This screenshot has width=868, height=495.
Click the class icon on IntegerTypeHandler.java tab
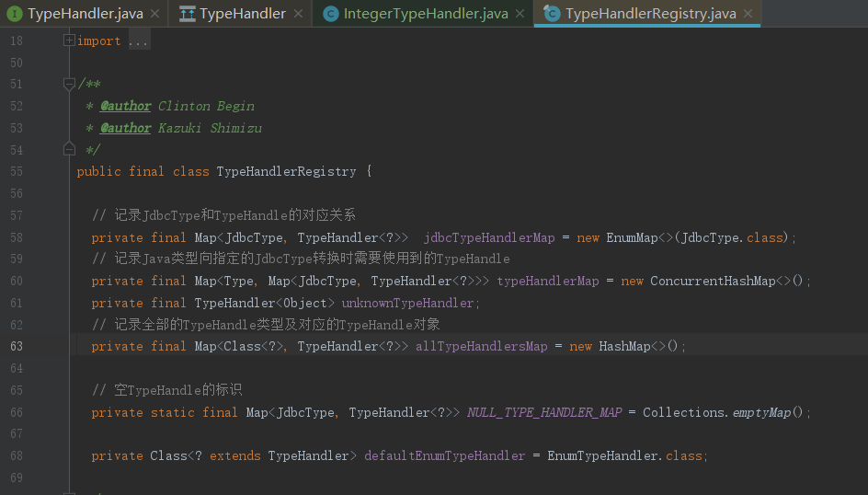coord(330,14)
